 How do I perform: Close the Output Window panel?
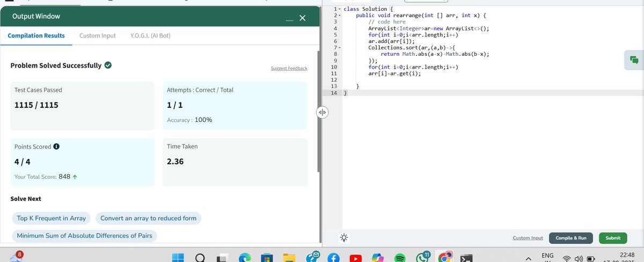click(x=302, y=19)
